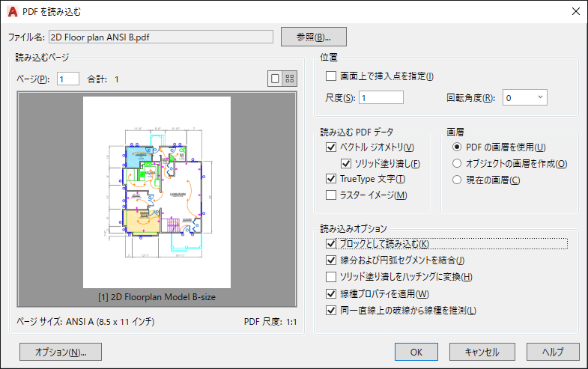Screen dimensions: 588x369
Task: Switch to thumbnail grid view icon
Action: pyautogui.click(x=289, y=79)
